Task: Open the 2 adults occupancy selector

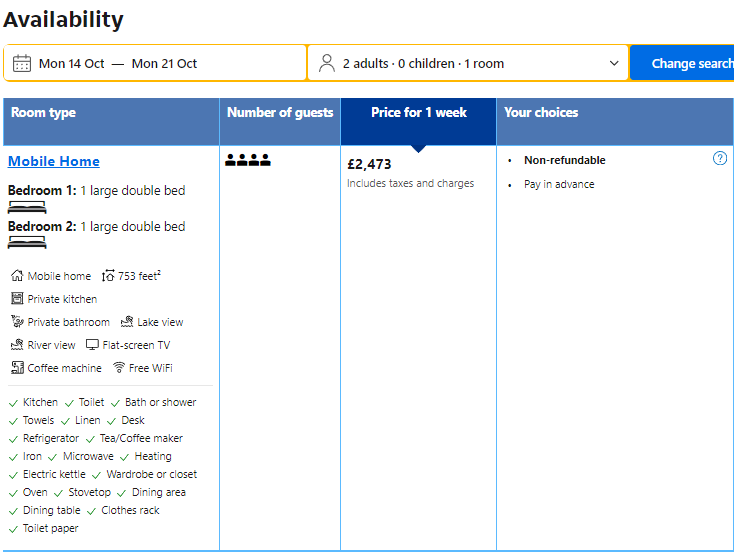Action: pyautogui.click(x=423, y=63)
